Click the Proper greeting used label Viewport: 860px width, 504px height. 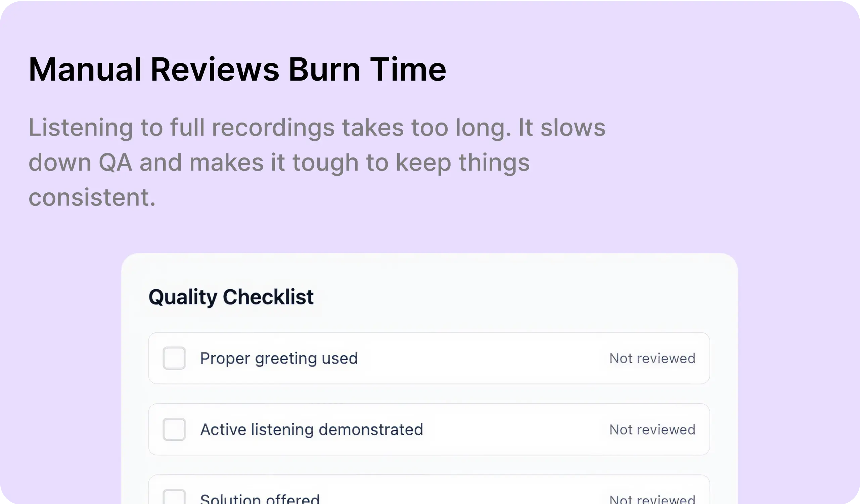coord(279,358)
